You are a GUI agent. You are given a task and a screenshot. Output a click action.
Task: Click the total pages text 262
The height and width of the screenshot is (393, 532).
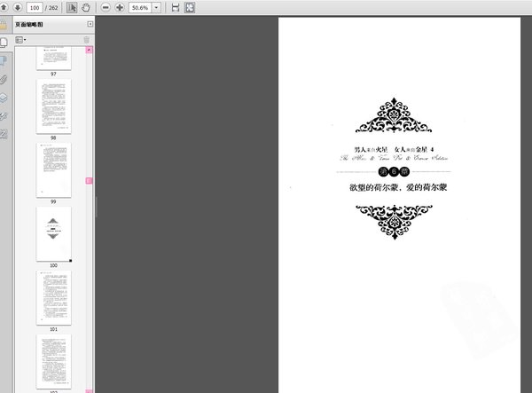(53, 7)
